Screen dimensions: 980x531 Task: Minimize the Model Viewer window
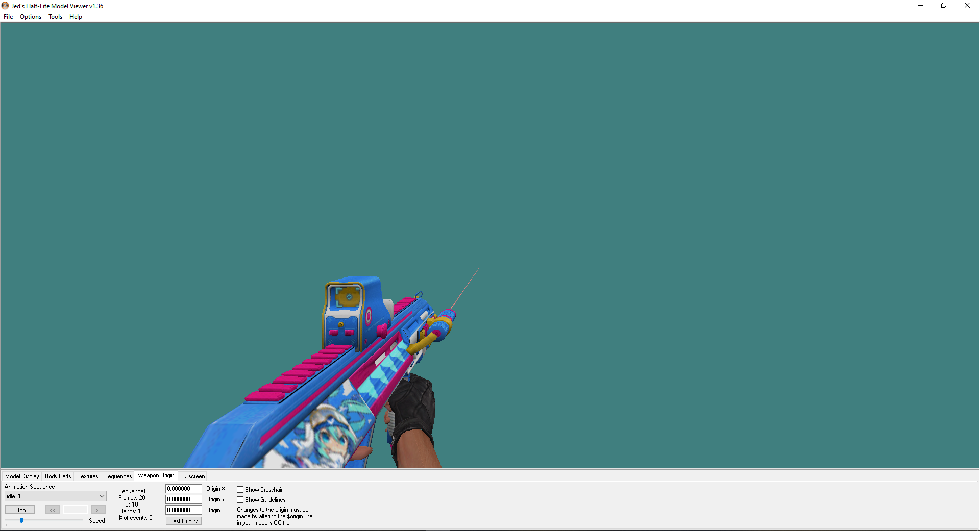[921, 6]
